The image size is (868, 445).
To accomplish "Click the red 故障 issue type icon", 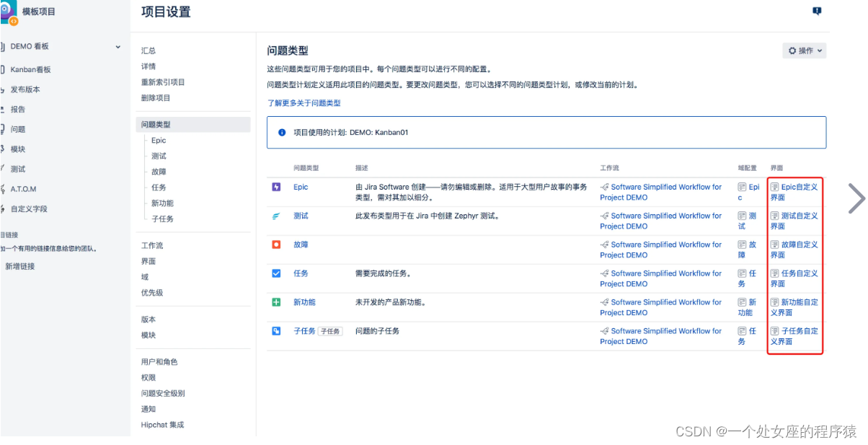I will pyautogui.click(x=277, y=244).
